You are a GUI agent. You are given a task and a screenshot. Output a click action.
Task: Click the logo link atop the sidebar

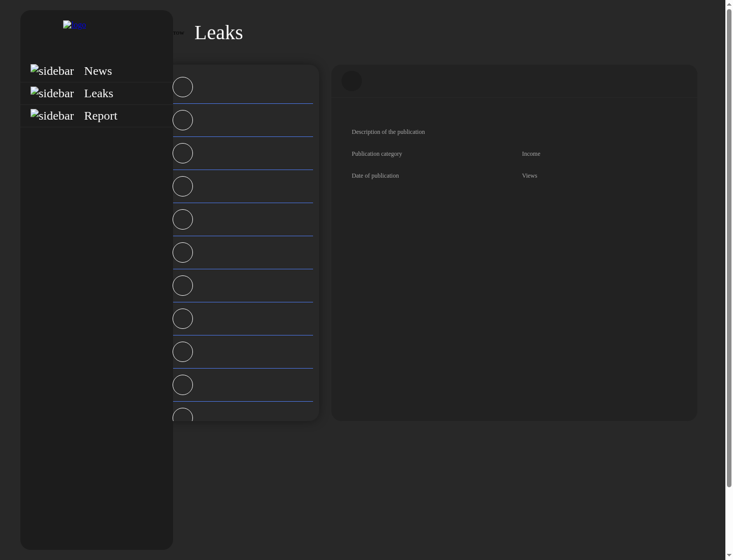pos(74,25)
